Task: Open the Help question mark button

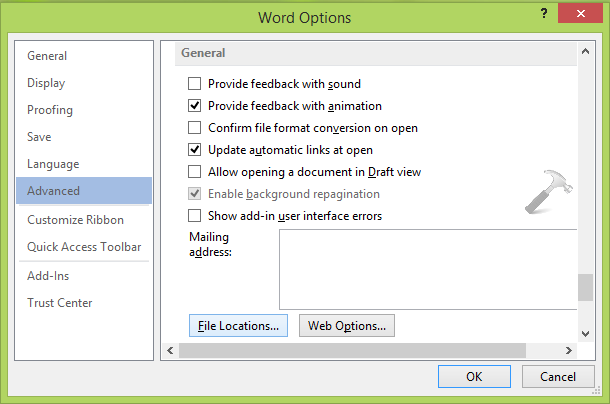Action: 544,14
